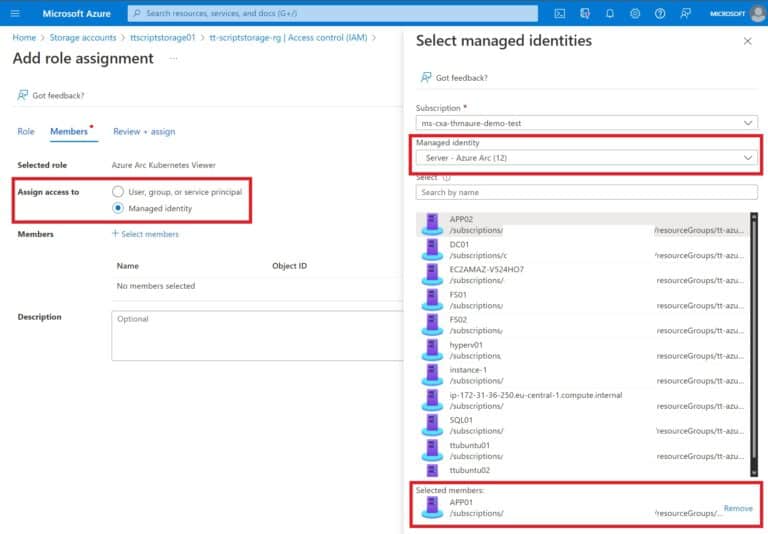The width and height of the screenshot is (768, 534).
Task: Open Cloud Shell from top bar
Action: 560,13
